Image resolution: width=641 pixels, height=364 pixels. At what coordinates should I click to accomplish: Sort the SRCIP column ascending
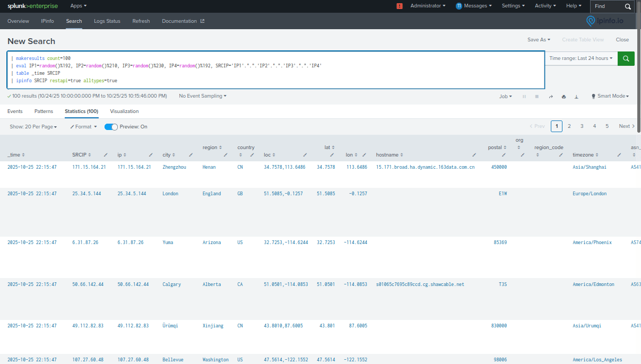coord(88,154)
